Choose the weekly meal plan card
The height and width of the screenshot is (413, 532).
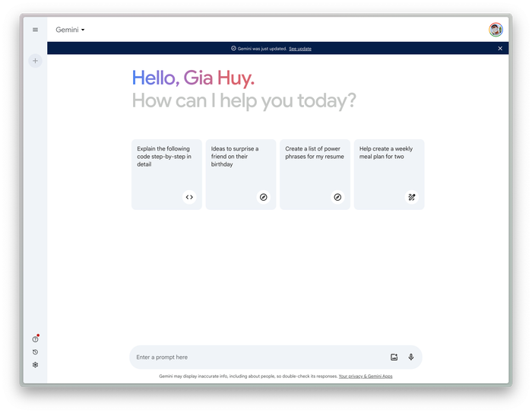[389, 175]
